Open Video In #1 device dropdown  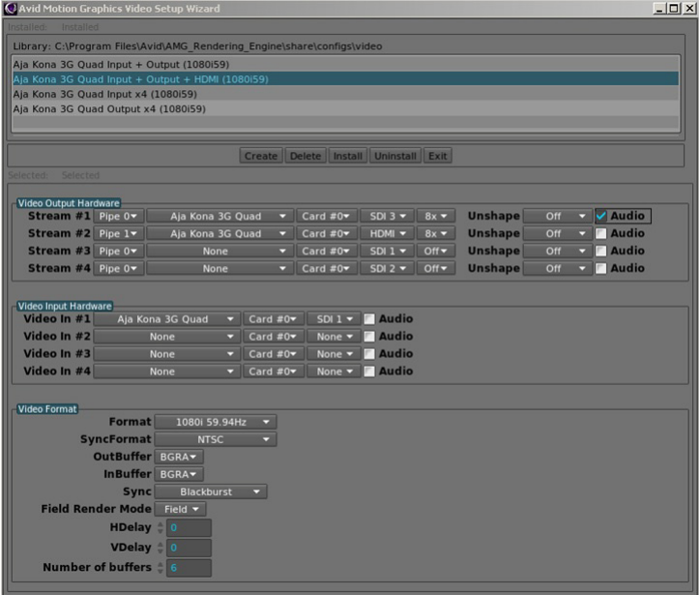[166, 319]
